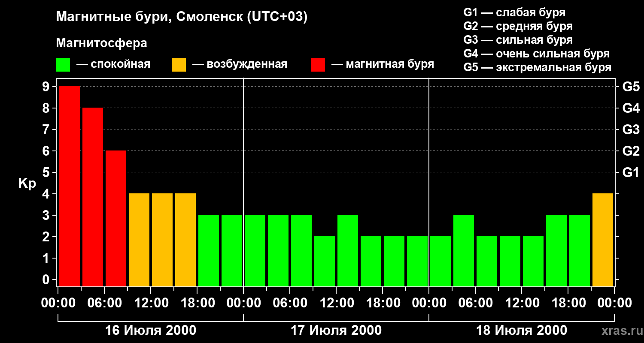The width and height of the screenshot is (644, 343).
Task: Select the green 15:00–18:00 bar on 18 Июля
Action: point(556,250)
